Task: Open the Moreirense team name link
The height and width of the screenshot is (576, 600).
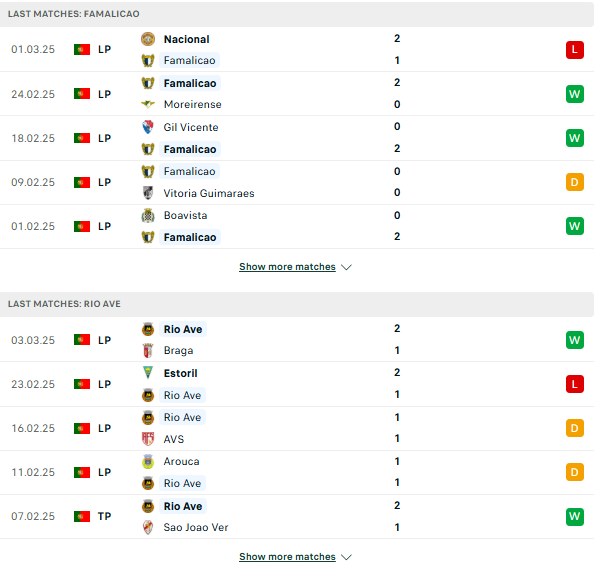Action: pyautogui.click(x=192, y=104)
